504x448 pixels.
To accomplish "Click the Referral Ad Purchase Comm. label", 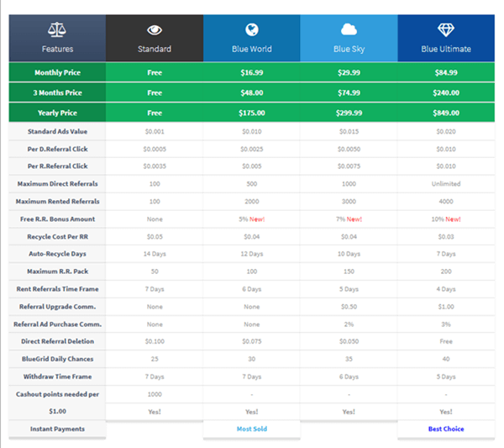I will tap(57, 324).
